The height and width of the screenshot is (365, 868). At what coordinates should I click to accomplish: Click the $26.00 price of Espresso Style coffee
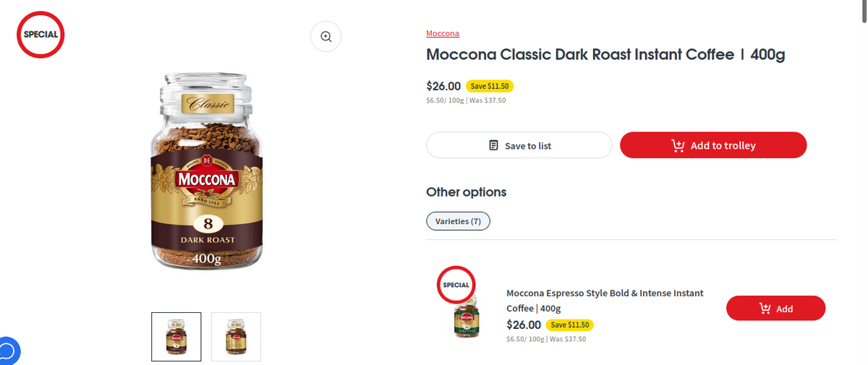524,325
